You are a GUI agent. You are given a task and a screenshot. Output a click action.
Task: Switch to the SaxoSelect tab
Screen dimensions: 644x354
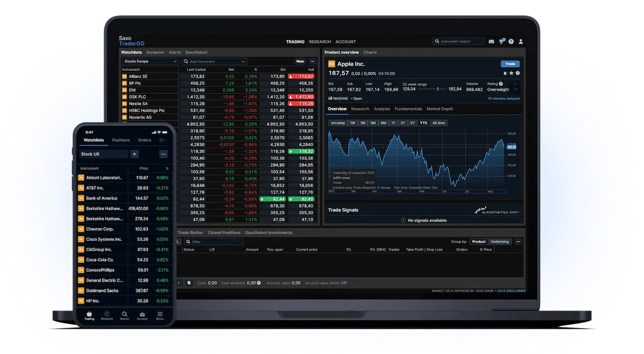tap(196, 53)
